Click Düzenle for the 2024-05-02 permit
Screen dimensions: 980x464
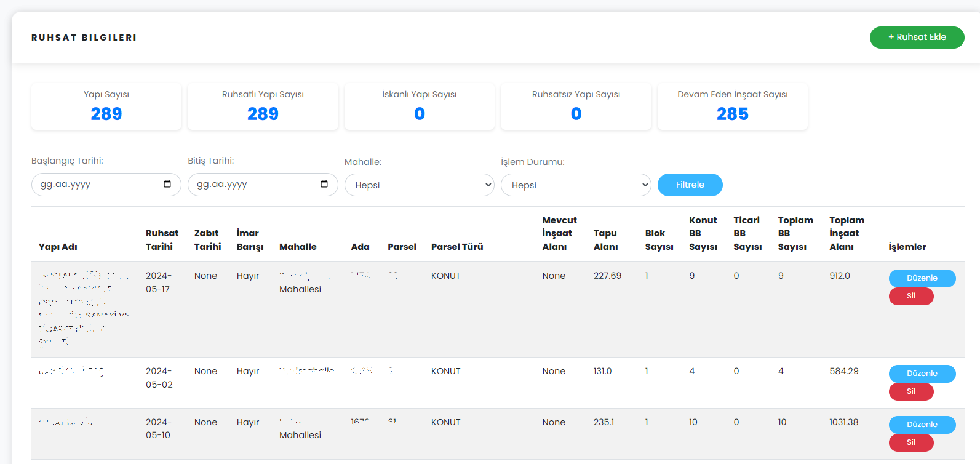click(922, 374)
